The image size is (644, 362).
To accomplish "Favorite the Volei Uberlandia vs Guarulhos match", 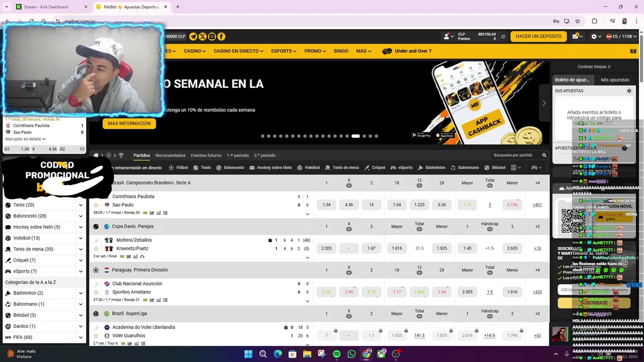I will pos(96,336).
